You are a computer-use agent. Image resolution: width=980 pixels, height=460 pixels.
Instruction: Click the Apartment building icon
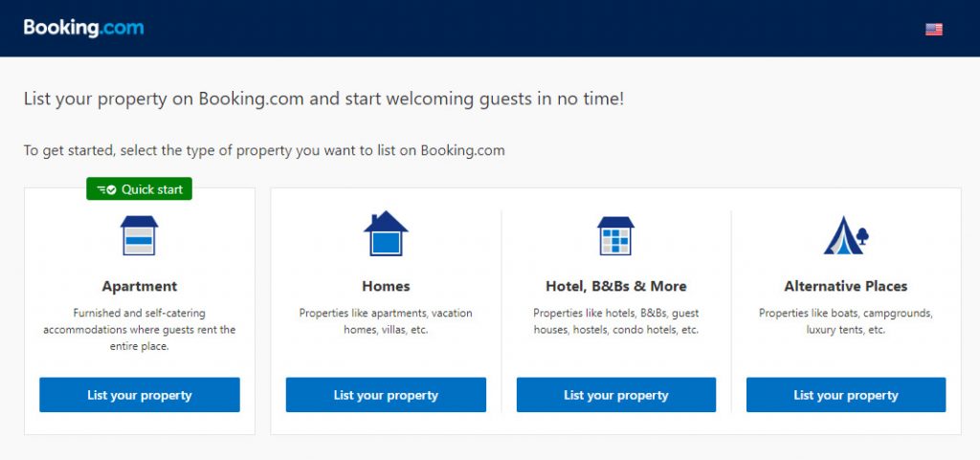point(140,235)
